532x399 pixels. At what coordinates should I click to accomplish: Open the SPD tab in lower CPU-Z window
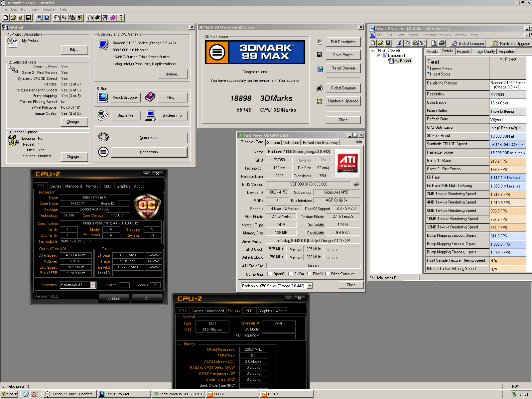click(249, 311)
